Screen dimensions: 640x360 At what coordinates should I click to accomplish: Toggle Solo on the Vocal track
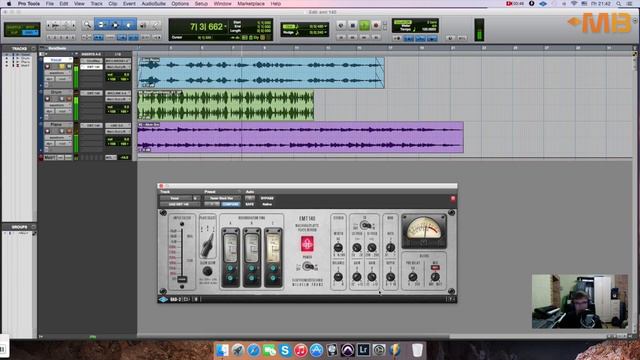pyautogui.click(x=62, y=66)
